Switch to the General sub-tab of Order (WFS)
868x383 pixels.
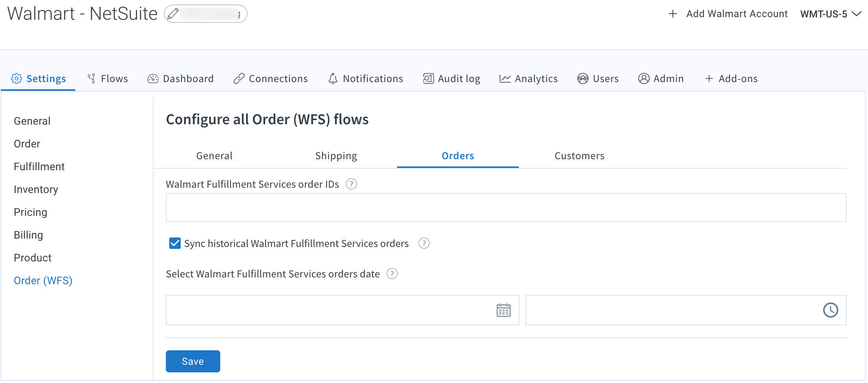click(214, 156)
